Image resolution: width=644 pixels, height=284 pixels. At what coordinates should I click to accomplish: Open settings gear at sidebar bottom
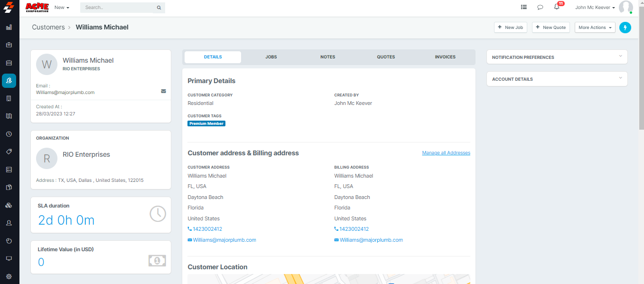[x=9, y=276]
